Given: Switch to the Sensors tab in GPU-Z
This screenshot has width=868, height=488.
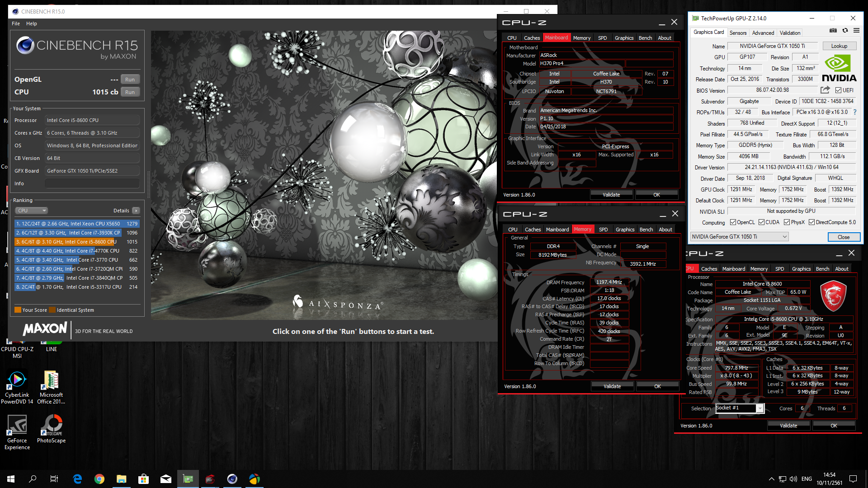Looking at the screenshot, I should (x=738, y=33).
